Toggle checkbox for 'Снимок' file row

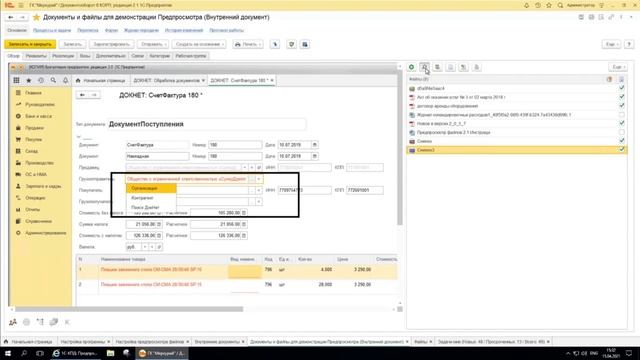click(x=621, y=141)
